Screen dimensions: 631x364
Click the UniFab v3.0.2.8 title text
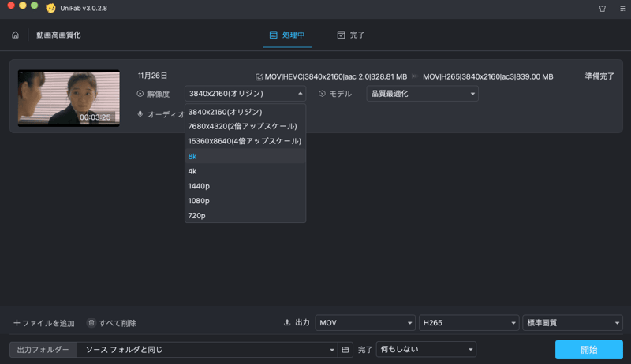[84, 9]
